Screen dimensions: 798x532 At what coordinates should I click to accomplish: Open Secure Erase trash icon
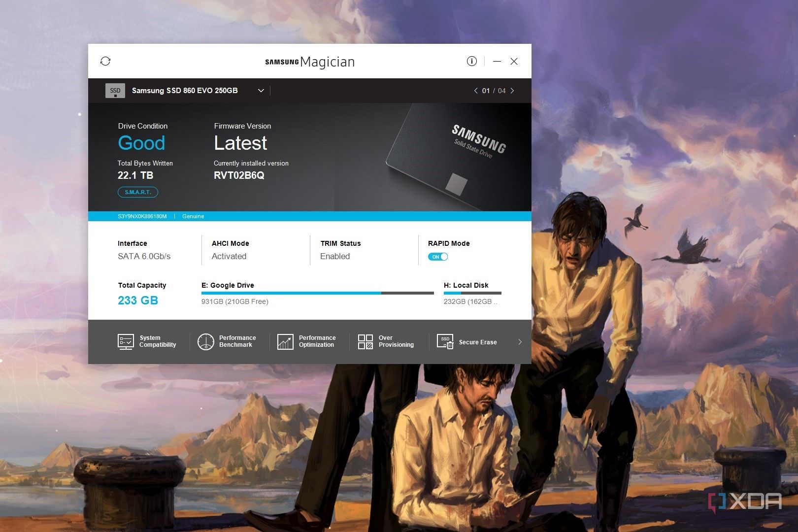[x=445, y=341]
